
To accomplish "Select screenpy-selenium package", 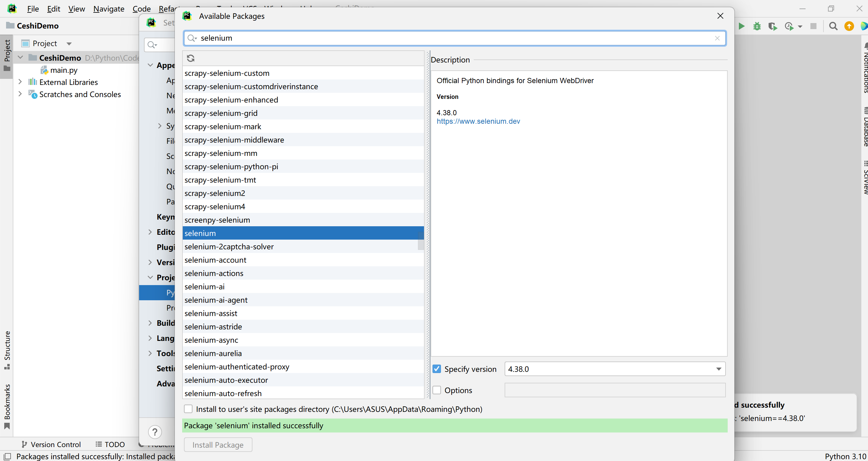I will [303, 220].
